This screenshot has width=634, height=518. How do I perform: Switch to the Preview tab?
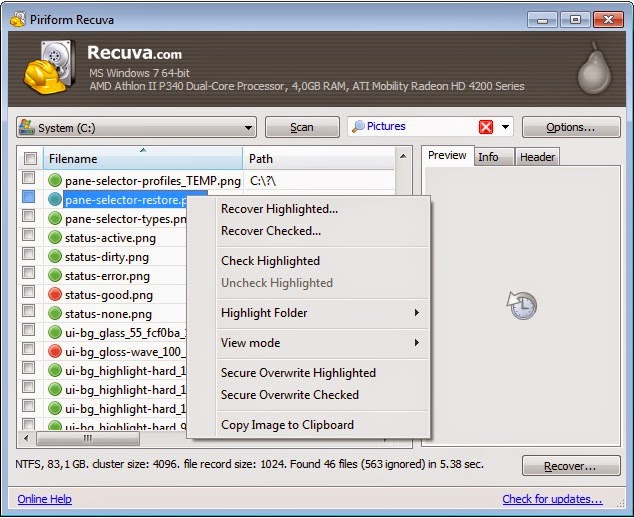tap(447, 156)
